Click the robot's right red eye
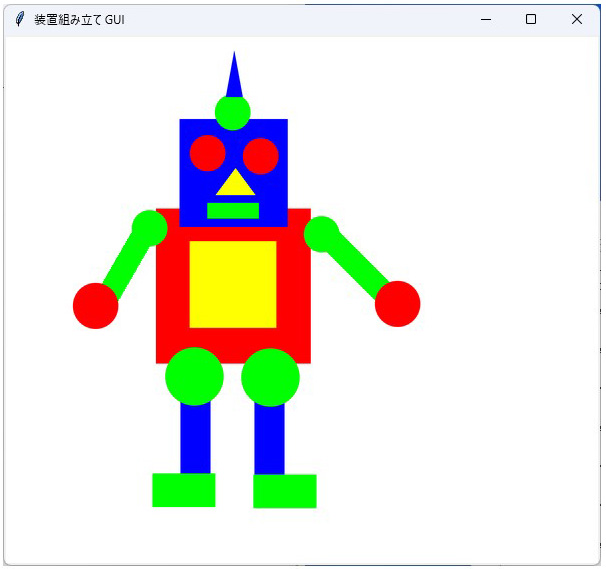This screenshot has width=606, height=569. pos(260,155)
